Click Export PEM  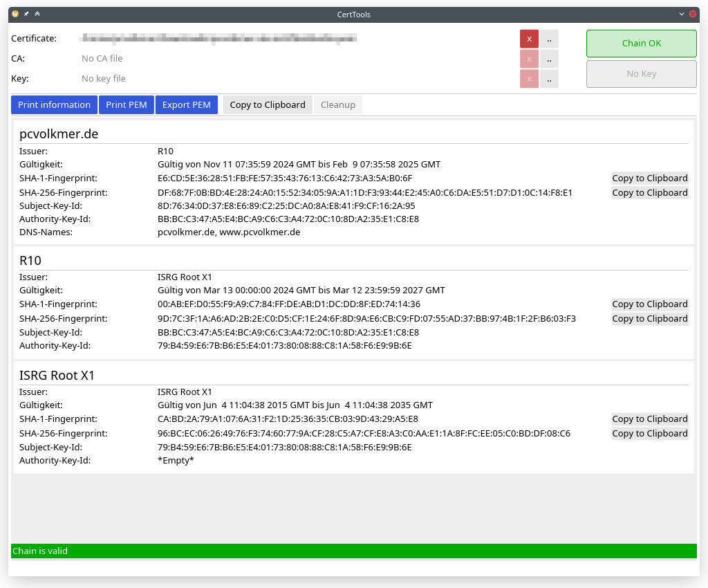pyautogui.click(x=187, y=104)
